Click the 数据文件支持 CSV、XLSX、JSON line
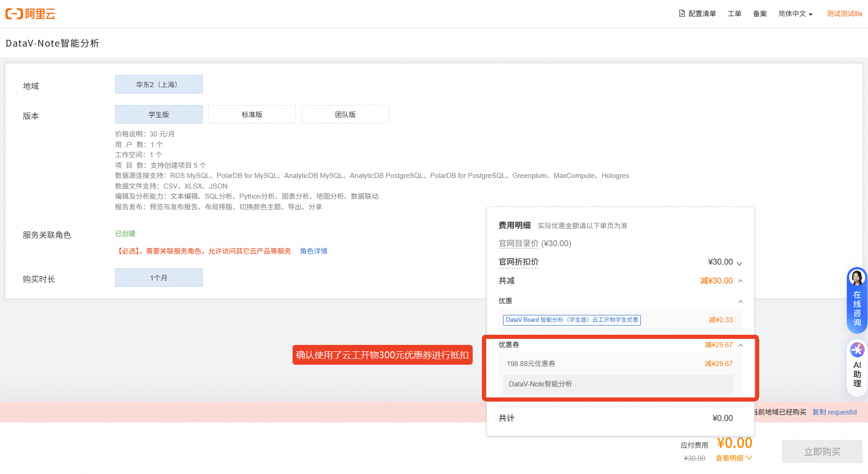 click(x=171, y=186)
